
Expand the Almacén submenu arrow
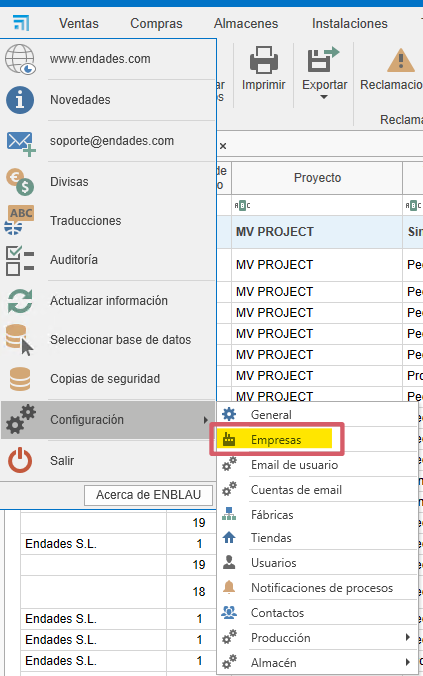(407, 662)
